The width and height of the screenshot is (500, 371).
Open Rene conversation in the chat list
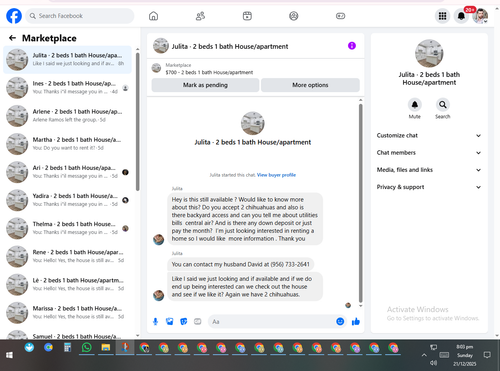(67, 256)
